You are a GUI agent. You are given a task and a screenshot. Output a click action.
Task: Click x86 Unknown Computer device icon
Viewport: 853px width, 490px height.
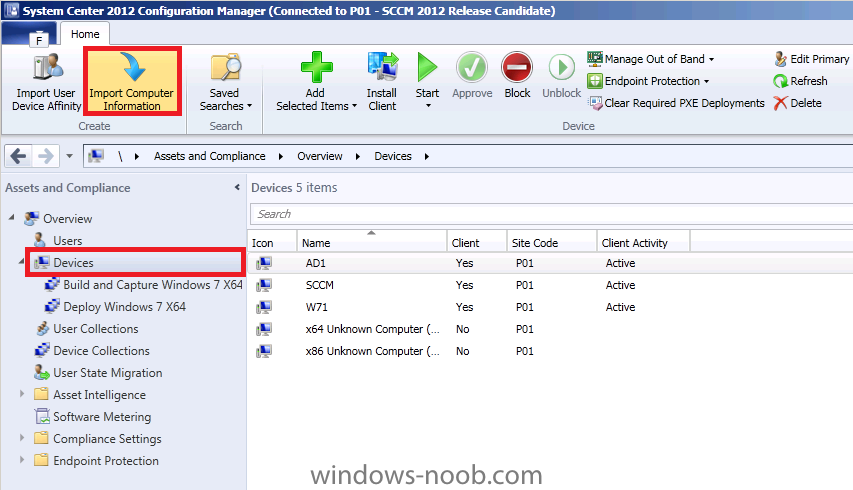coord(264,351)
